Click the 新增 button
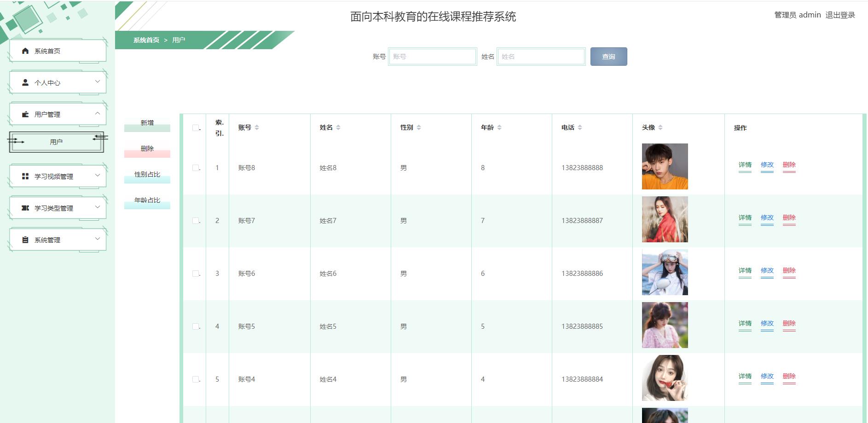Image resolution: width=868 pixels, height=423 pixels. click(147, 123)
